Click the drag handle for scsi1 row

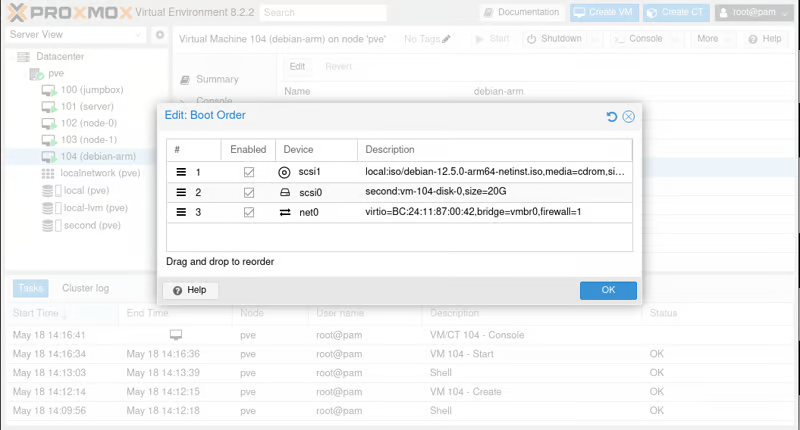[x=182, y=172]
